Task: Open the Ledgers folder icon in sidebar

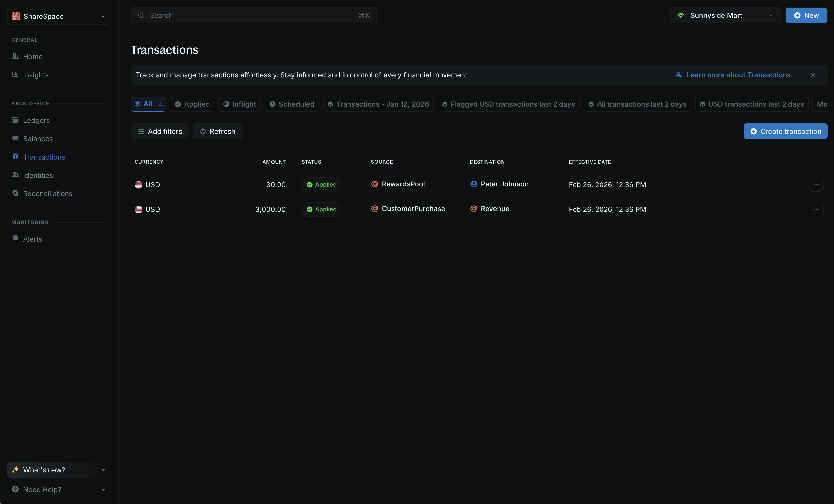Action: pos(15,120)
